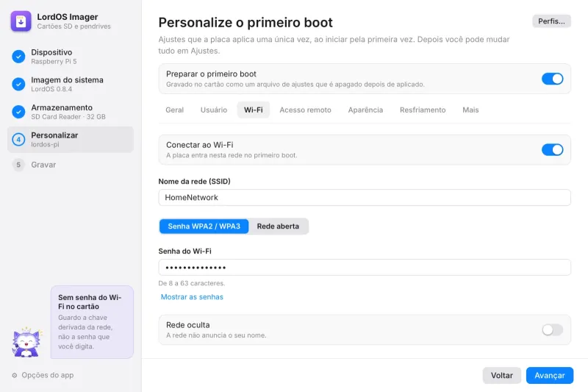The height and width of the screenshot is (392, 588).
Task: Click the Voltar button
Action: (x=502, y=375)
